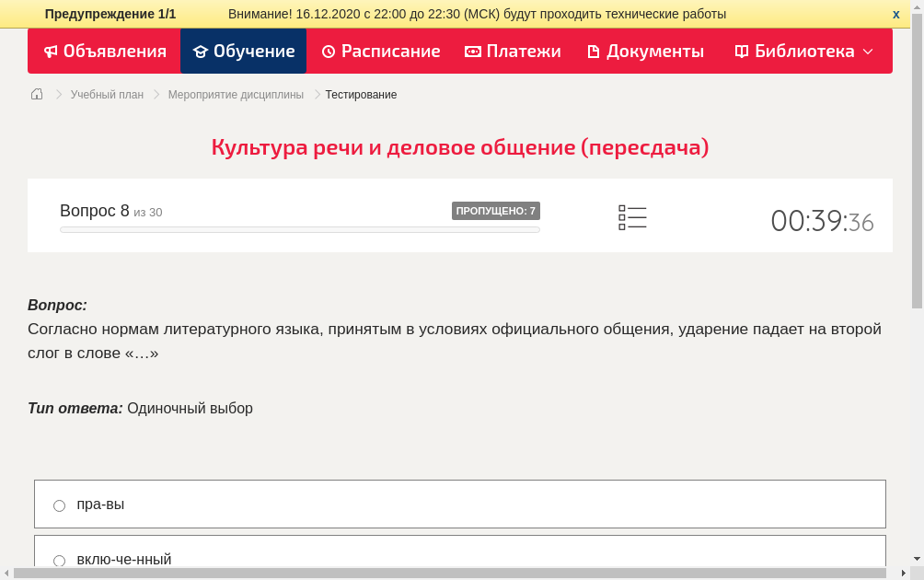The height and width of the screenshot is (580, 924).
Task: Select the вклю-че-нный answer option
Action: [124, 559]
